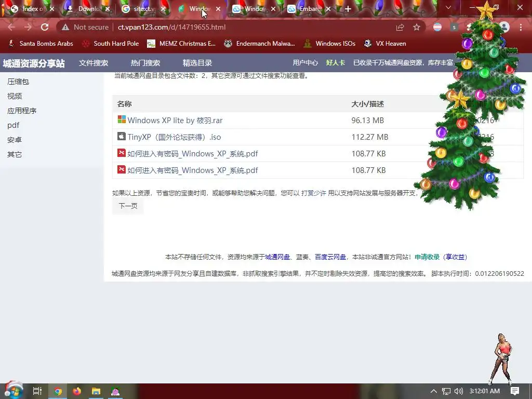This screenshot has width=532, height=399.
Task: Select the 安卓 sidebar category
Action: [x=15, y=140]
